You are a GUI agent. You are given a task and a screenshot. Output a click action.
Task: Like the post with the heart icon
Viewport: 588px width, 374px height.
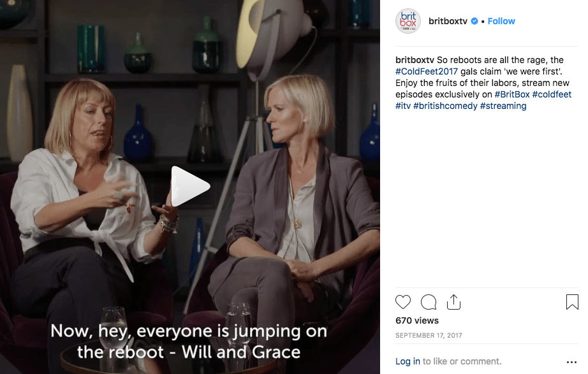pyautogui.click(x=403, y=302)
